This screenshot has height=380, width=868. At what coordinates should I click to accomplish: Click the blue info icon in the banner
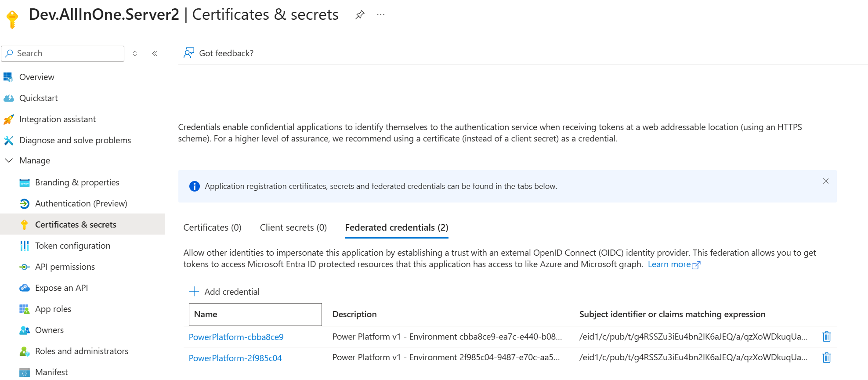(x=194, y=186)
